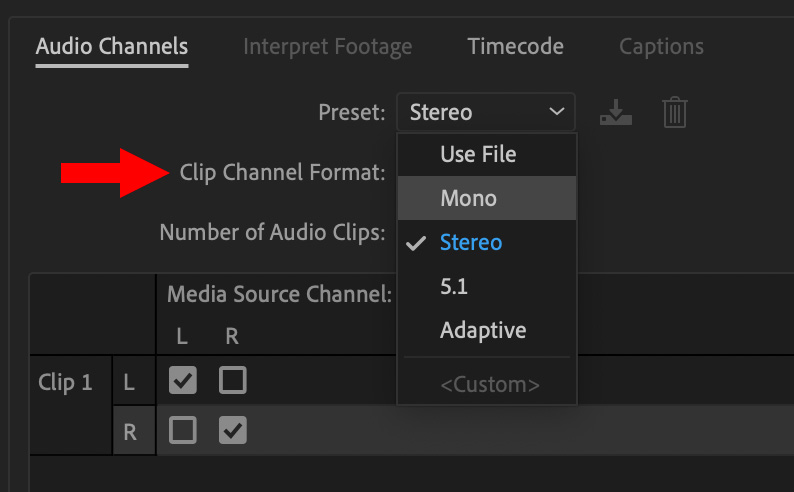Uncheck Clip 1 R row, R channel checkbox

(233, 430)
